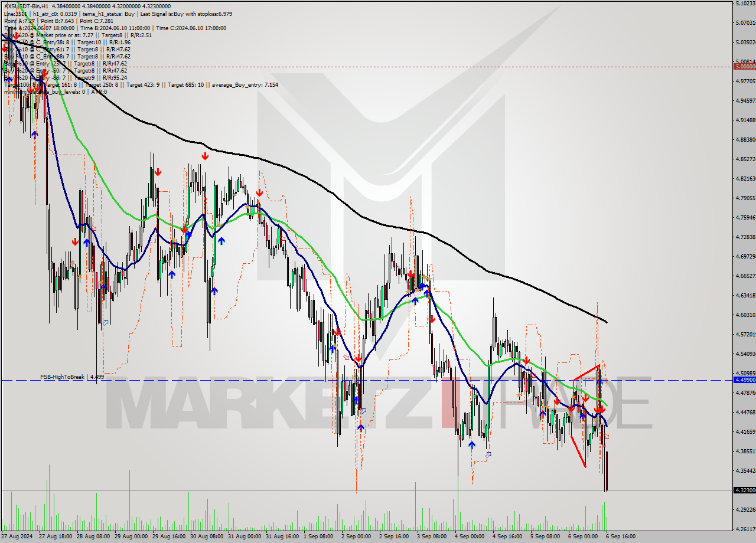Click the '27 Aug 2024' date label
The width and height of the screenshot is (756, 543).
pos(17,537)
